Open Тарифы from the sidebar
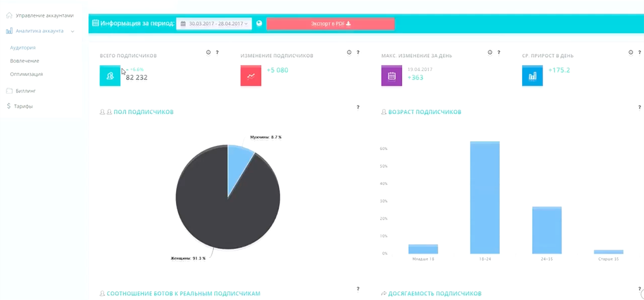This screenshot has height=300, width=644. tap(23, 106)
